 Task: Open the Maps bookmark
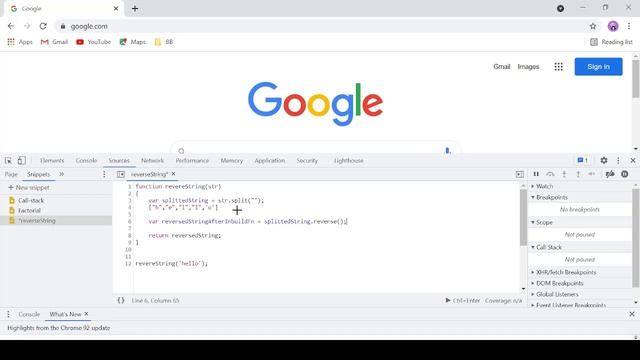click(x=132, y=42)
